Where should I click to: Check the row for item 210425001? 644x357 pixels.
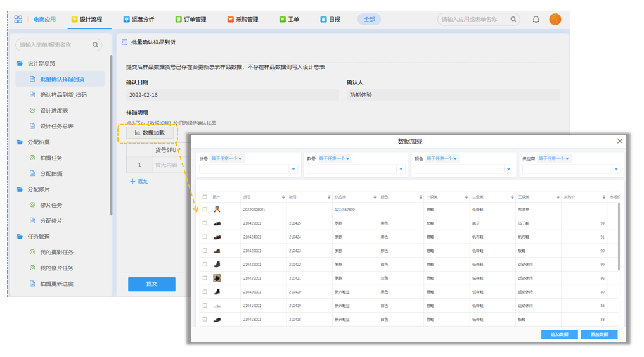205,223
